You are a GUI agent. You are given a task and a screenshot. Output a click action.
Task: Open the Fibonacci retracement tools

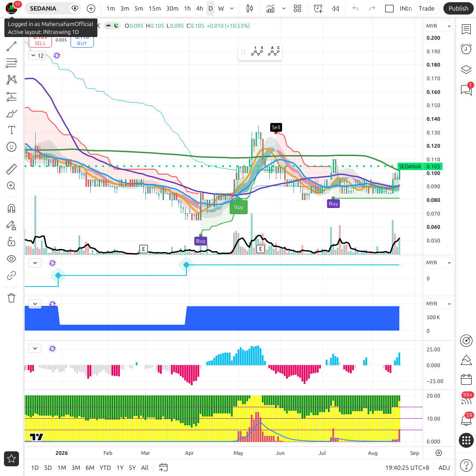(x=11, y=63)
